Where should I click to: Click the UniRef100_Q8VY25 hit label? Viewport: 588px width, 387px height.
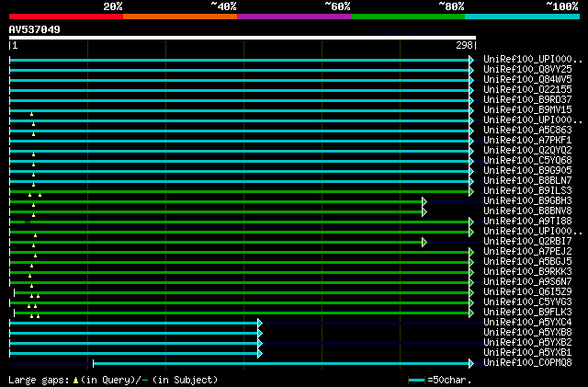527,70
